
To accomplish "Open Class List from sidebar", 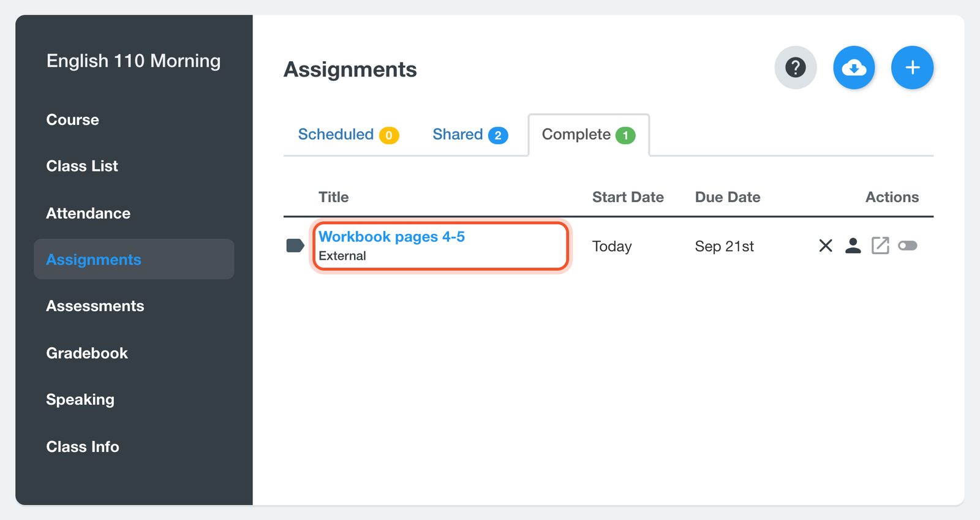I will (82, 166).
